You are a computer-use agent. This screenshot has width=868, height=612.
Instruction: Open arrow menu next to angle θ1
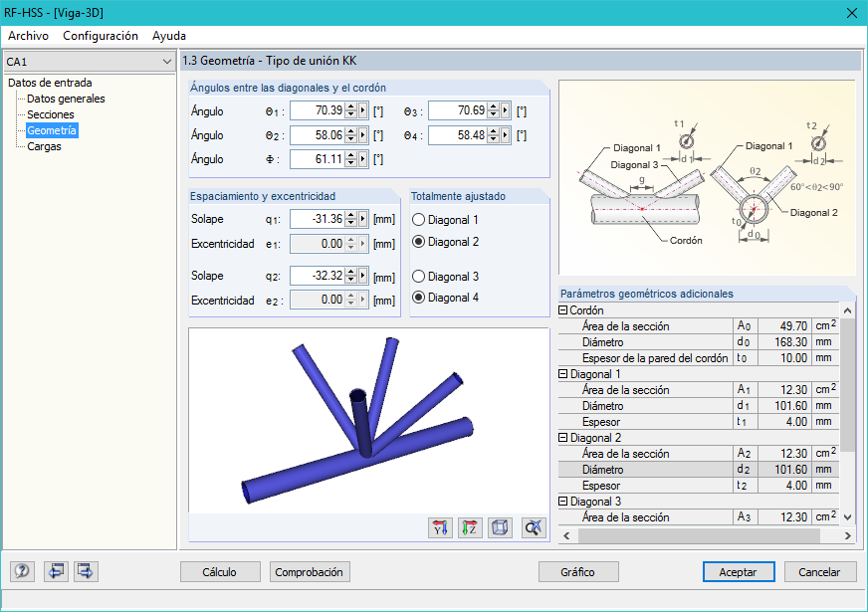pyautogui.click(x=362, y=110)
